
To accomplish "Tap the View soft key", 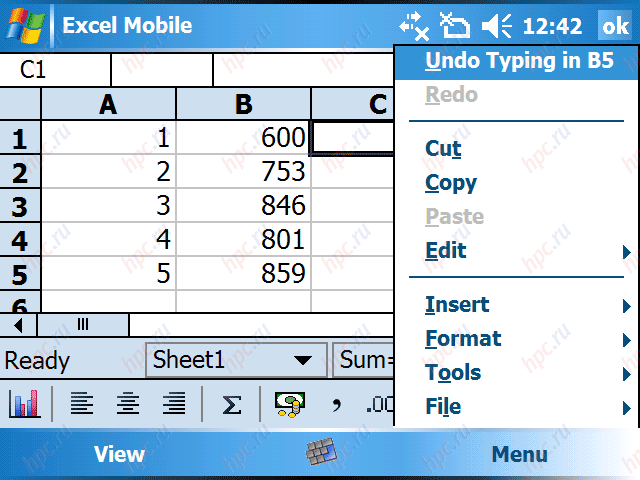I will 119,454.
